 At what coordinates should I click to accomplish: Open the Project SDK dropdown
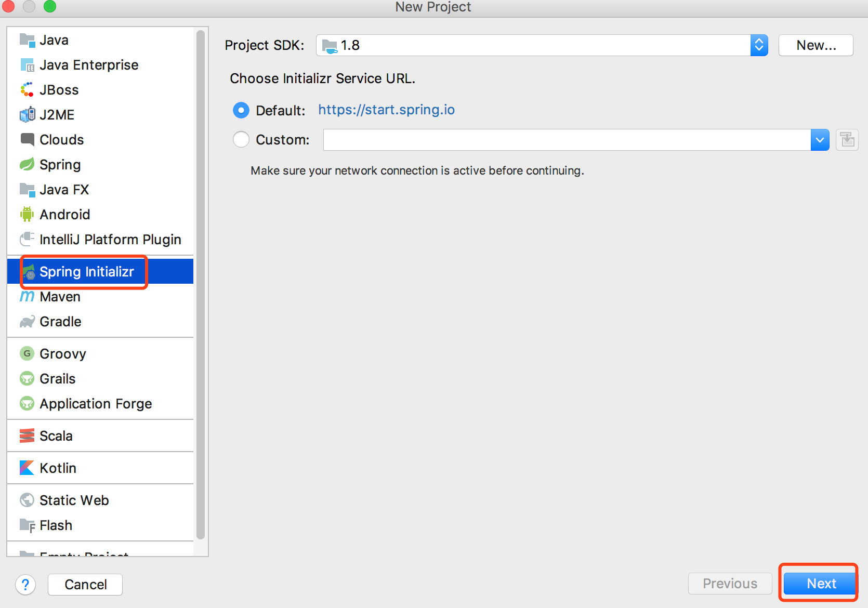(x=759, y=45)
